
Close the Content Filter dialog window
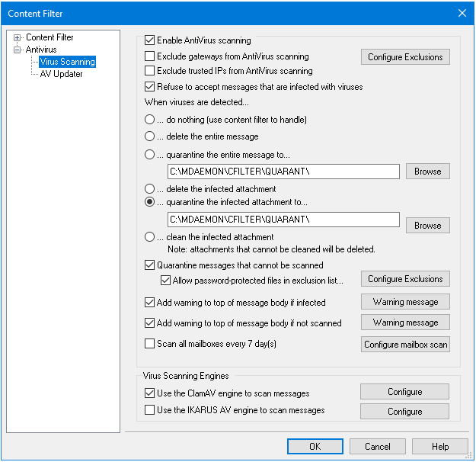click(x=462, y=13)
